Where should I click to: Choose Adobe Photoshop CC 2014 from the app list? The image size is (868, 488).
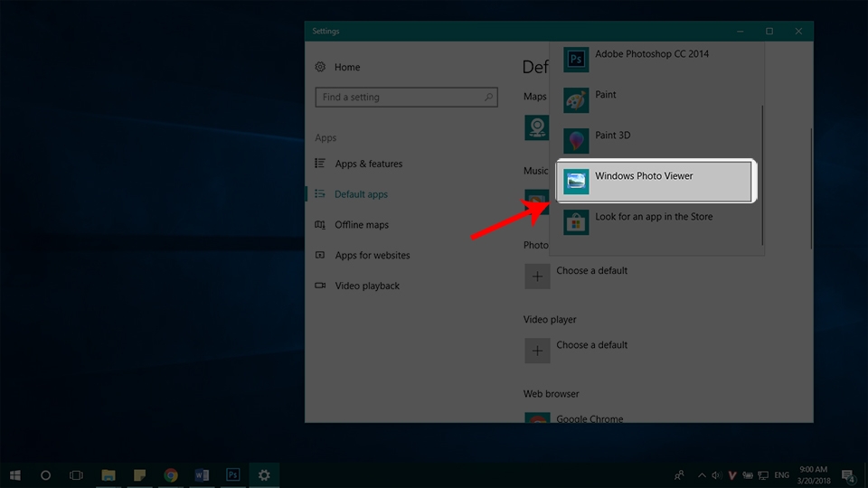[656, 60]
